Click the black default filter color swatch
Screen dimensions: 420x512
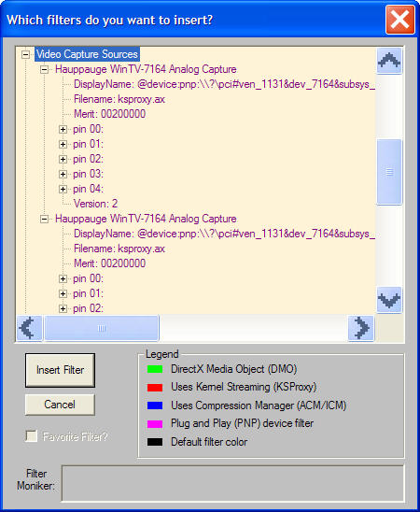tap(155, 442)
